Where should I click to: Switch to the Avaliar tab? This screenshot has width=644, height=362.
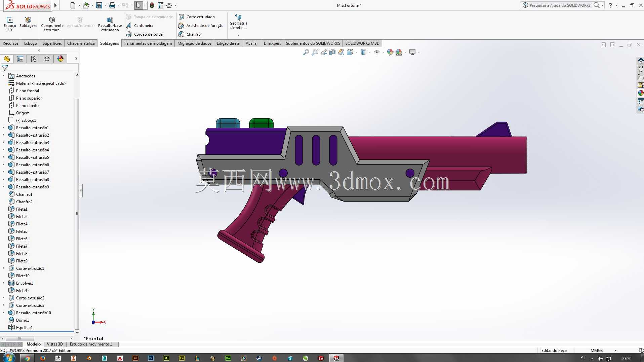point(252,43)
